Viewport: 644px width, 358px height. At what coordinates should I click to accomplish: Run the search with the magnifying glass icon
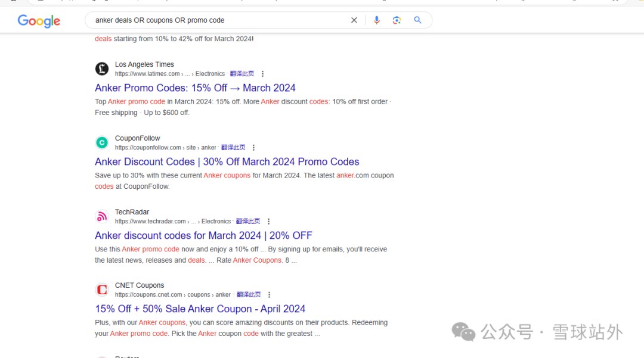pyautogui.click(x=417, y=20)
